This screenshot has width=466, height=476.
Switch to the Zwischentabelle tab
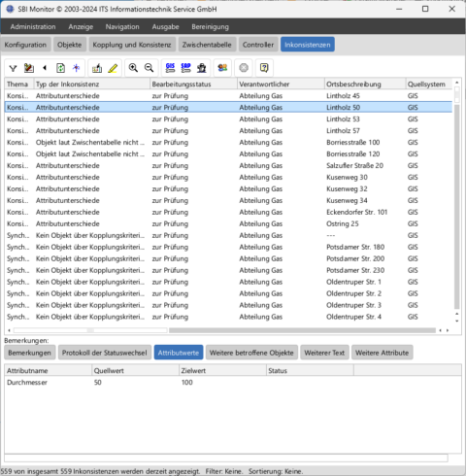(x=207, y=45)
